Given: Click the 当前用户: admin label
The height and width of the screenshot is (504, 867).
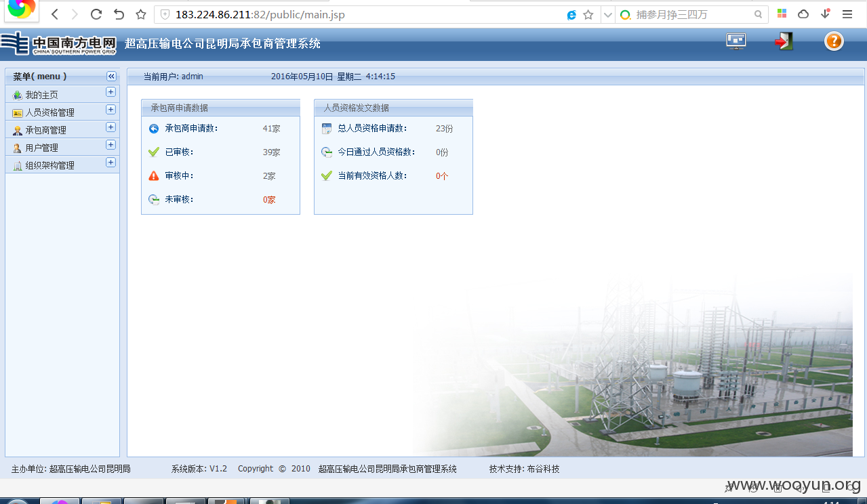Looking at the screenshot, I should [x=174, y=77].
